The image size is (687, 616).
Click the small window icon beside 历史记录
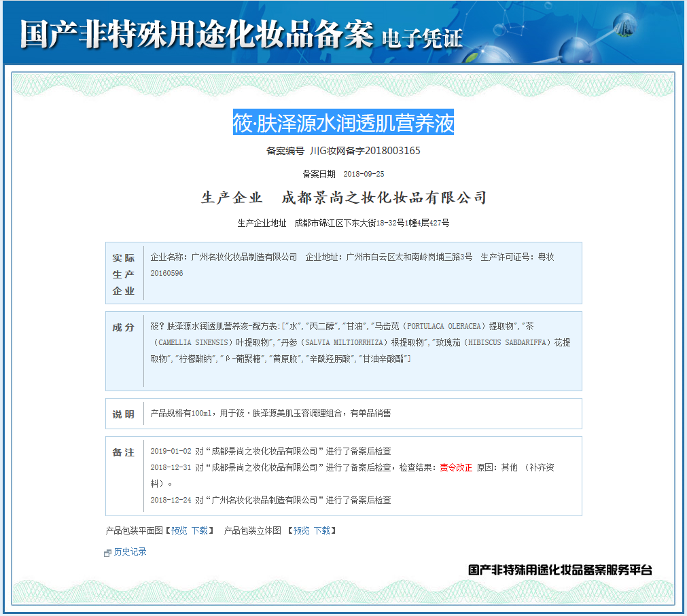(106, 551)
